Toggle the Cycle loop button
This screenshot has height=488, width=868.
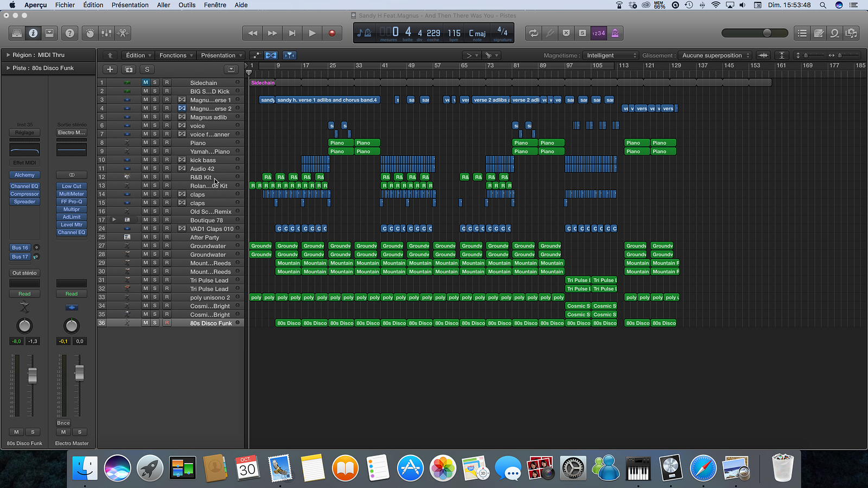[534, 33]
